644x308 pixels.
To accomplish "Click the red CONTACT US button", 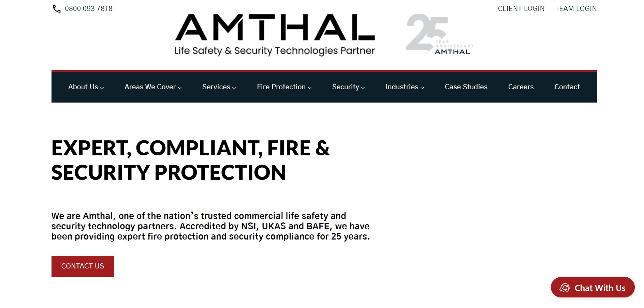I will point(82,266).
